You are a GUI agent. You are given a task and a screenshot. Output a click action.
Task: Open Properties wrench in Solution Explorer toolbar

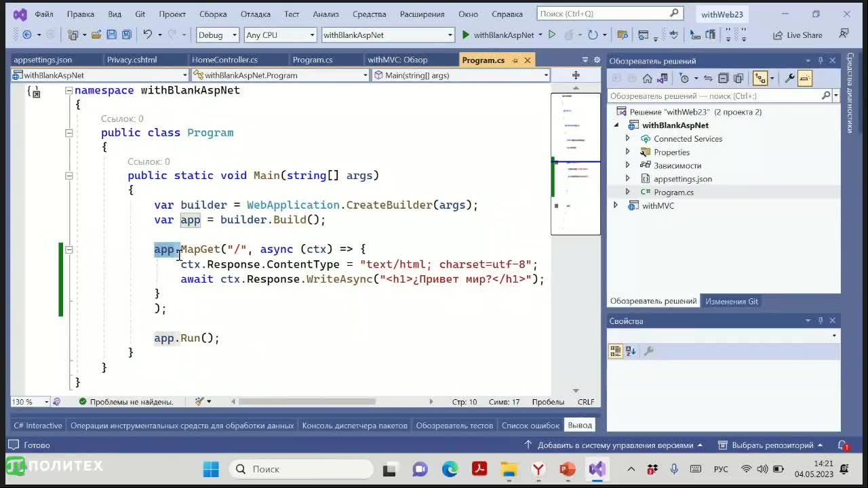789,79
